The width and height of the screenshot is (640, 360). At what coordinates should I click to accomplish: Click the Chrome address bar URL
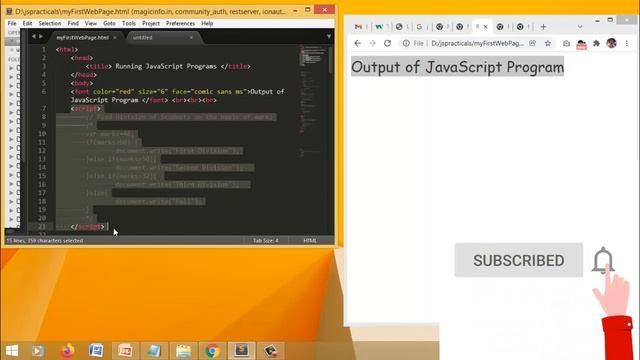[x=477, y=43]
